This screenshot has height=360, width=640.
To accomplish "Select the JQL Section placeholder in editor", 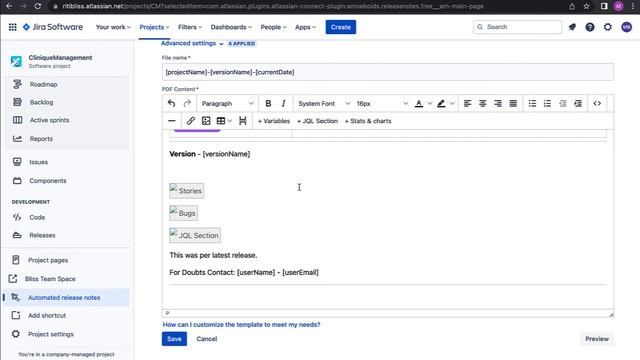I will (x=195, y=235).
